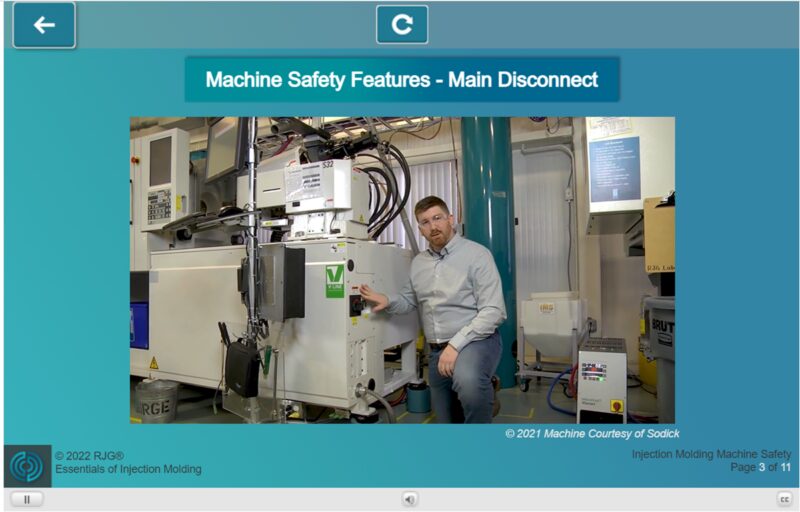Mute audio with the speaker icon
The image size is (800, 512).
click(x=410, y=499)
